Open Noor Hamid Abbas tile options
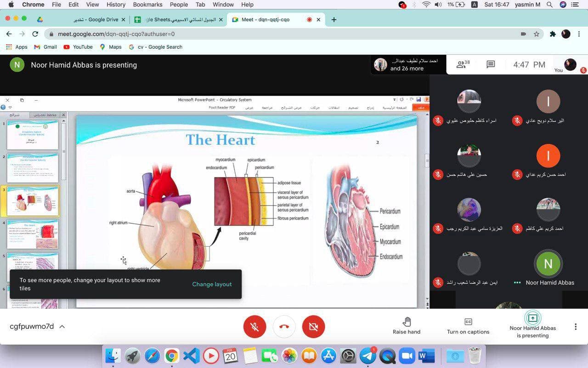Image resolution: width=588 pixels, height=368 pixels. 517,282
